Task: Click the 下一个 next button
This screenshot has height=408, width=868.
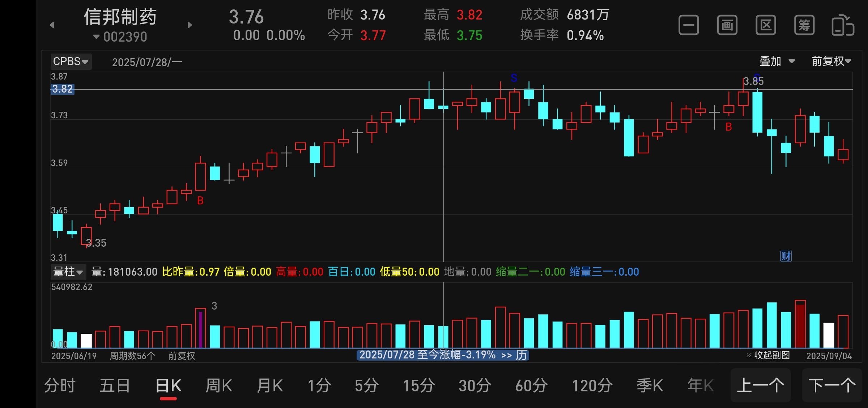Action: click(832, 386)
